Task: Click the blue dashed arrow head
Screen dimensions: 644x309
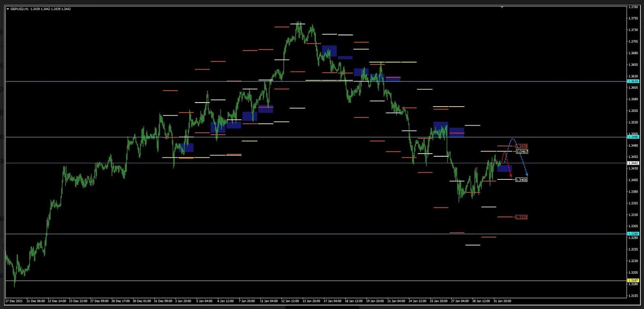Action: tap(527, 175)
